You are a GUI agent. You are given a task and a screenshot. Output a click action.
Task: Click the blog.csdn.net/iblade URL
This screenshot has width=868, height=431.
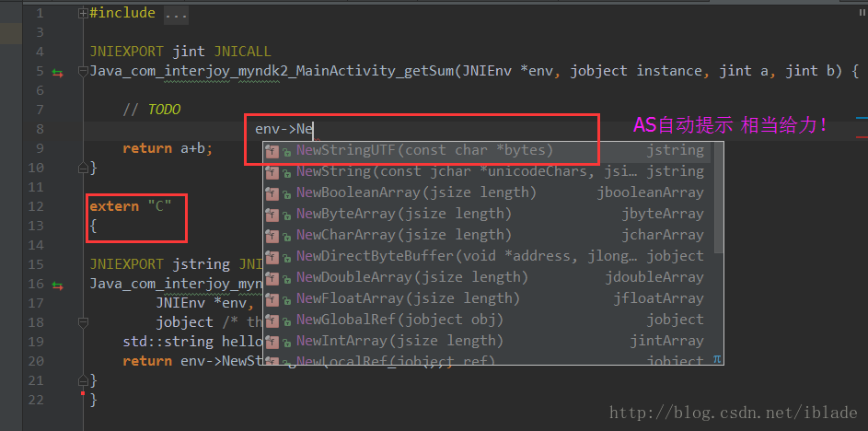[734, 413]
